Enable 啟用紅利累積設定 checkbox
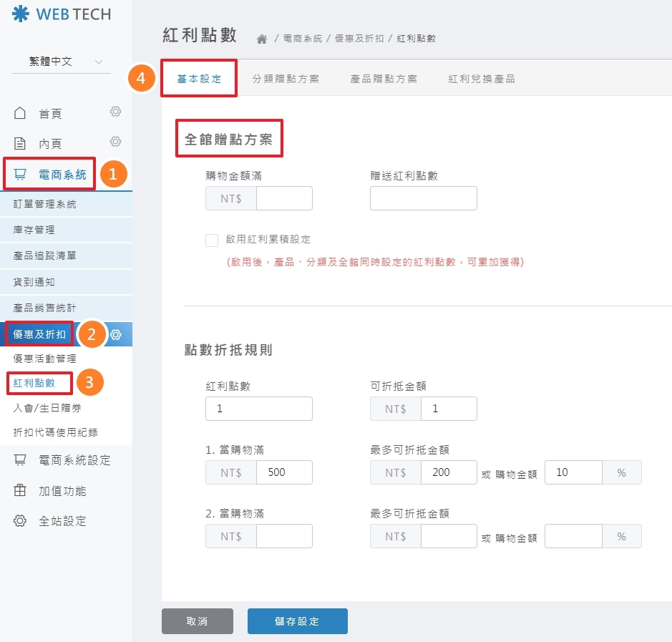672x642 pixels. tap(212, 240)
